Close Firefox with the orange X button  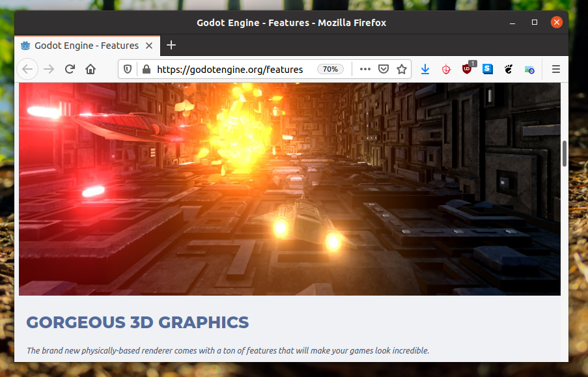tap(557, 23)
